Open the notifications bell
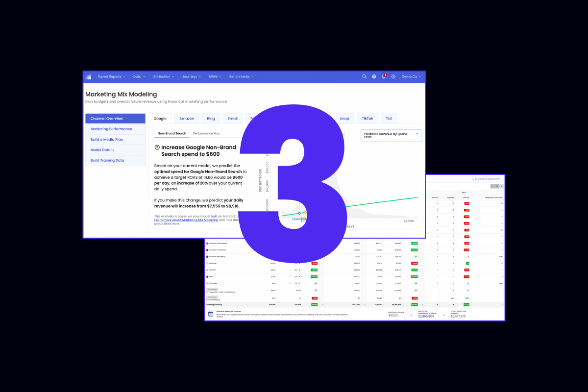588x392 pixels. pos(384,76)
